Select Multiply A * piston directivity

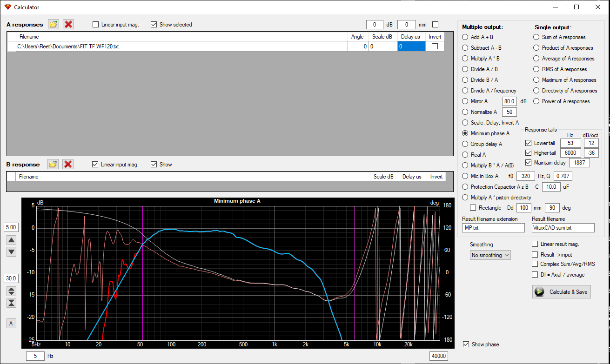(465, 198)
